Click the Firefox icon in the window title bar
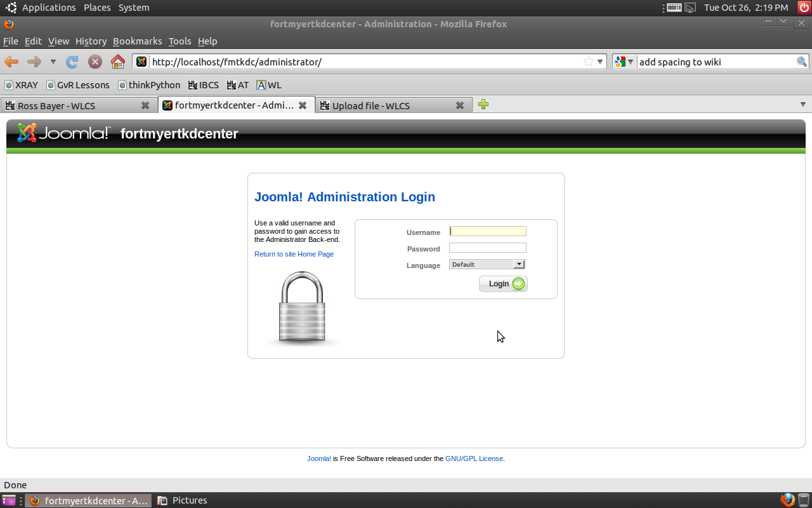The image size is (812, 508). click(8, 24)
